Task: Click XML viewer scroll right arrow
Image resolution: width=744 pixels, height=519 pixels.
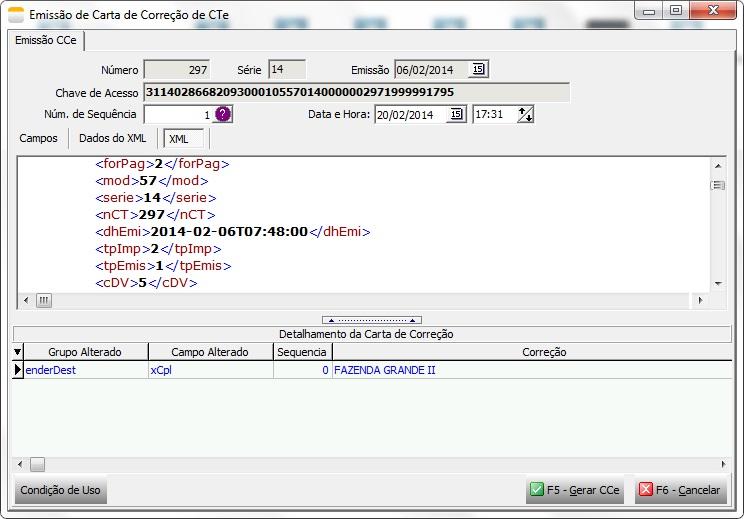Action: click(x=700, y=300)
